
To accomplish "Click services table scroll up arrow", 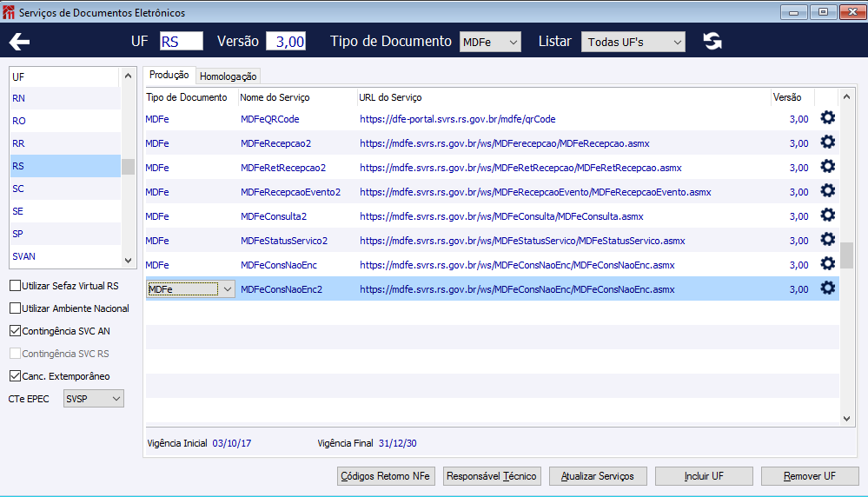I will pyautogui.click(x=846, y=96).
